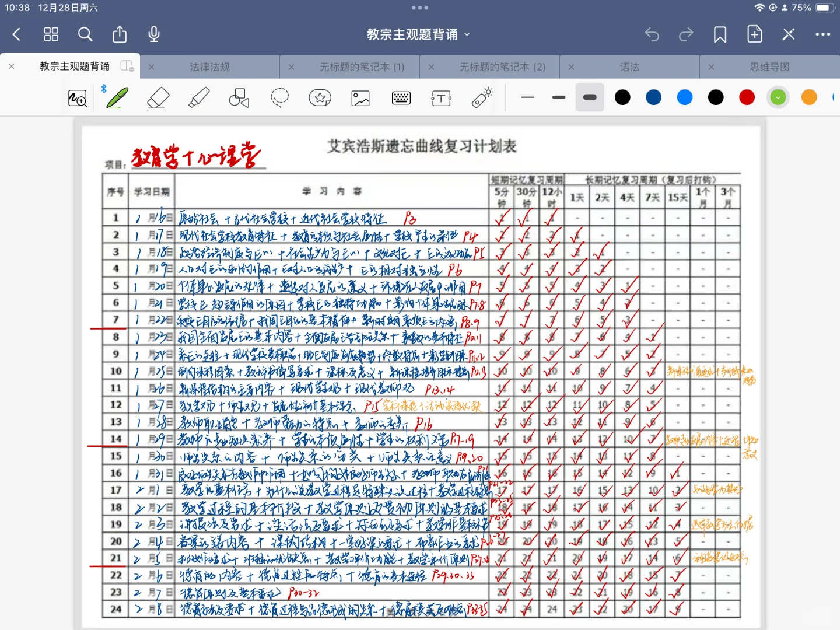Screen dimensions: 840x630
Task: Insert an image with the photo tool
Action: (360, 97)
